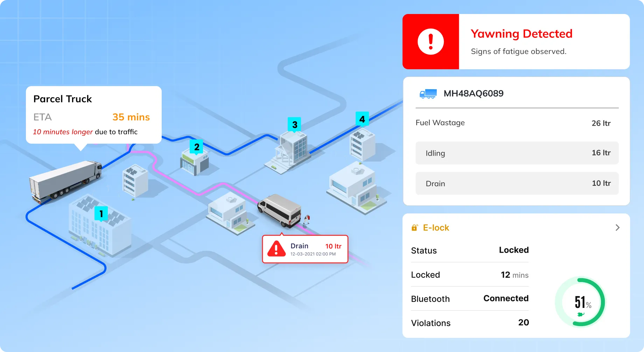The image size is (644, 352).
Task: Open the Drain fuel wastage row
Action: 517,183
